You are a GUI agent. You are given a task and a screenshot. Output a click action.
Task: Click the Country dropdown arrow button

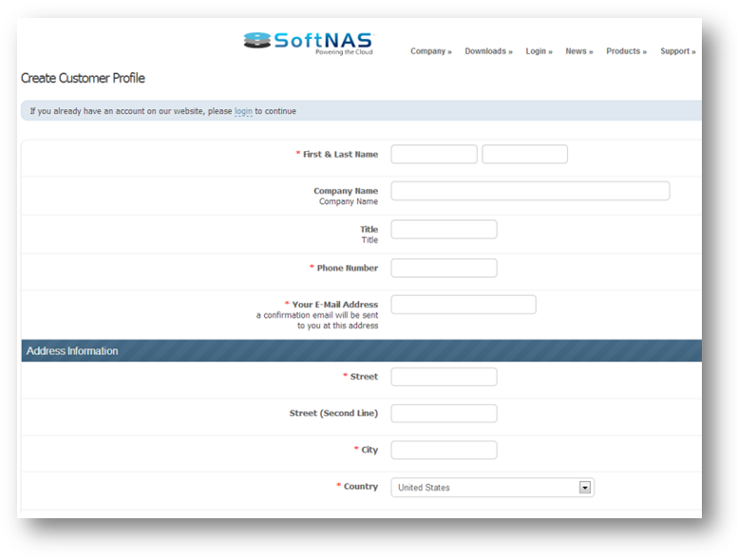click(x=585, y=488)
